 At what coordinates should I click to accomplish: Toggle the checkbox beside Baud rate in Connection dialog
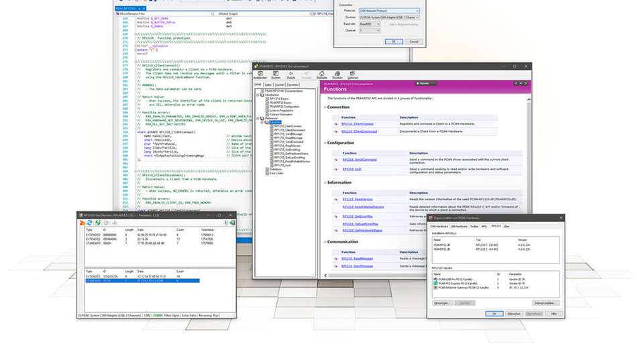coord(386,24)
